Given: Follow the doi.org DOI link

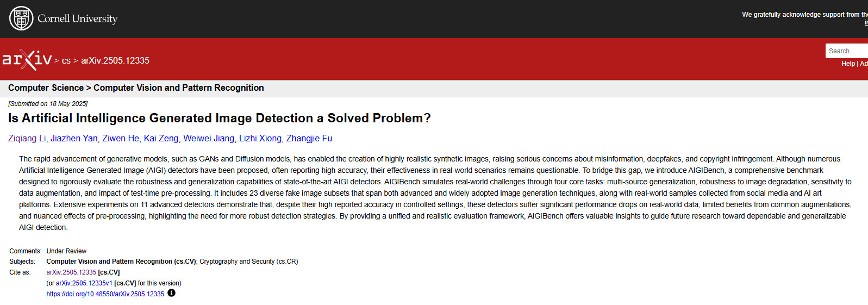Looking at the screenshot, I should (x=105, y=294).
